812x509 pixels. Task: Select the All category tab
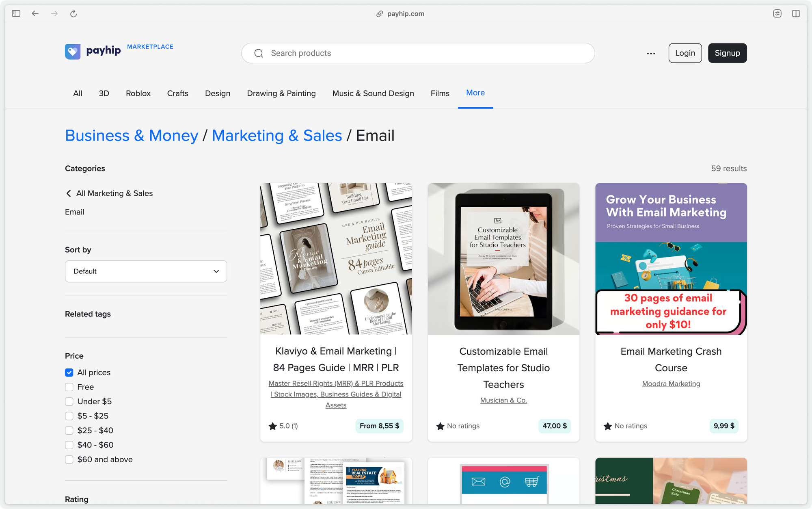click(78, 93)
